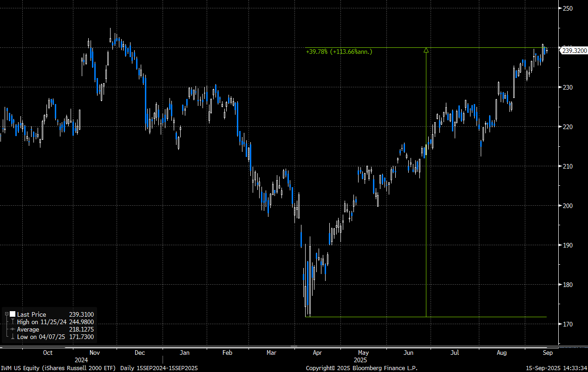Click the 239.3200 last price axis tag
The width and height of the screenshot is (588, 372).
pos(574,51)
